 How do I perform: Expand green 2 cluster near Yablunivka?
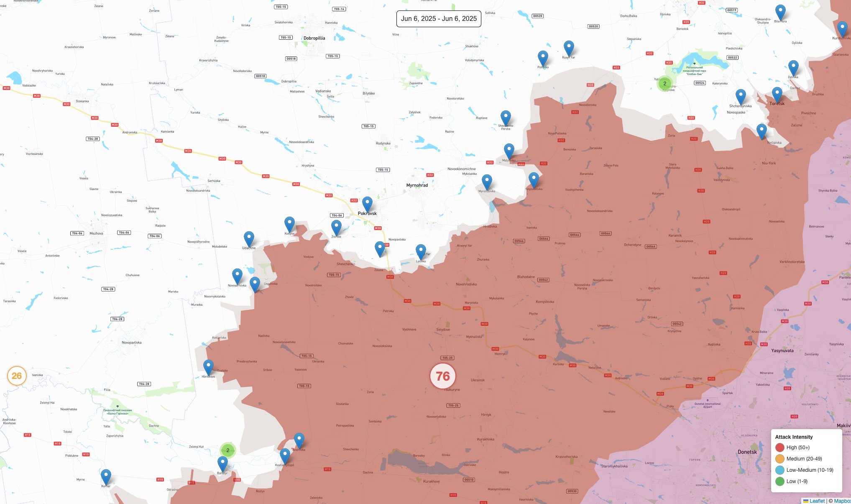[664, 83]
